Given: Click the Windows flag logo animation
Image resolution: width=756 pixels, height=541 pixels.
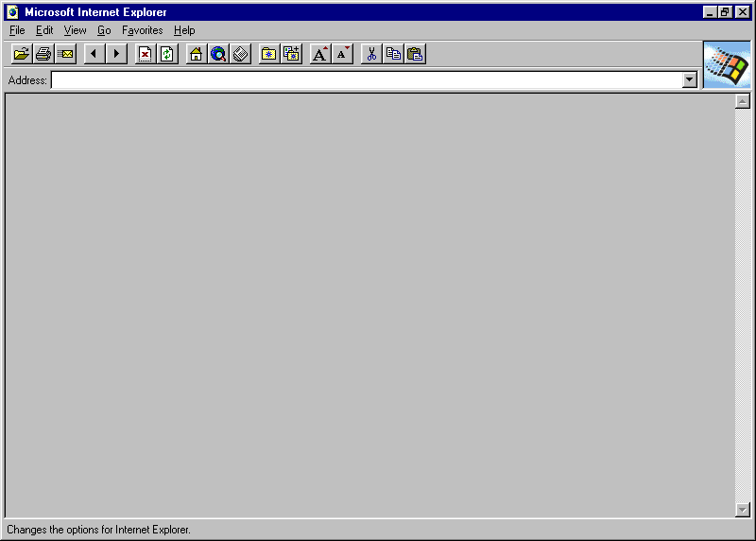Looking at the screenshot, I should (x=727, y=64).
